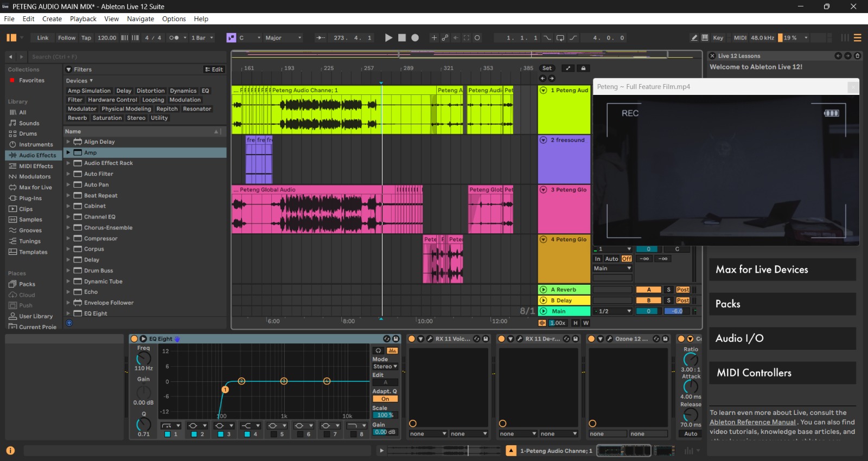Click the Automation Arm icon
The height and width of the screenshot is (461, 868).
click(445, 38)
